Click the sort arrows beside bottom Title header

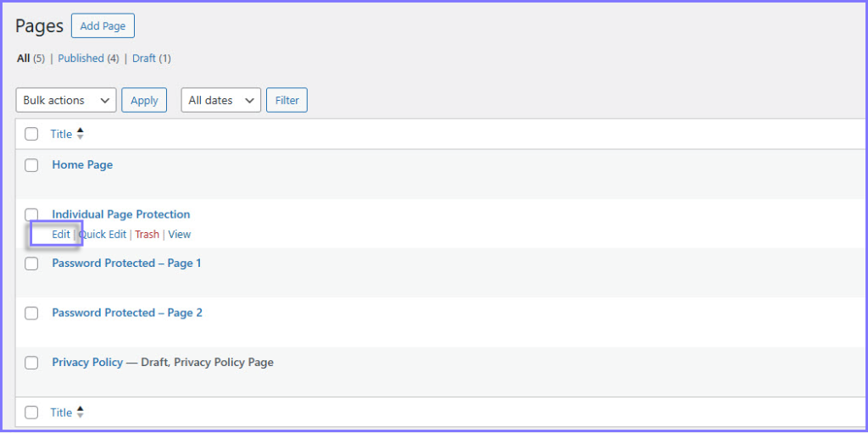pos(81,413)
